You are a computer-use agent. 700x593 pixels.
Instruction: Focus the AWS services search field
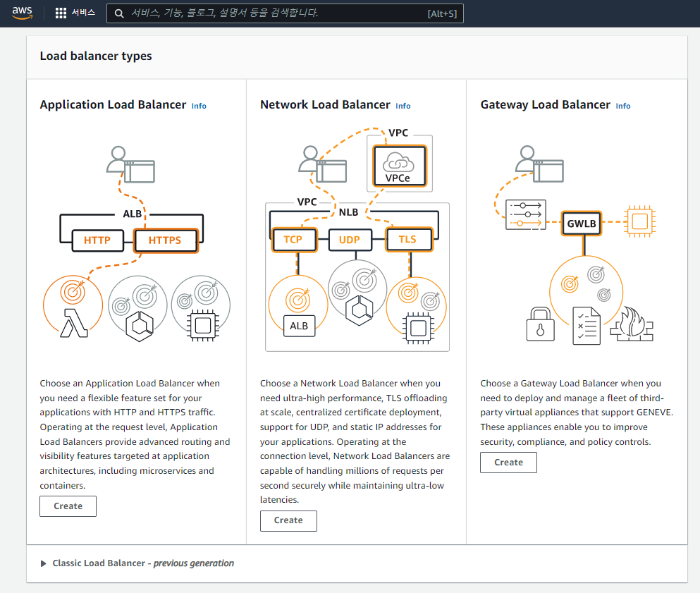point(285,13)
